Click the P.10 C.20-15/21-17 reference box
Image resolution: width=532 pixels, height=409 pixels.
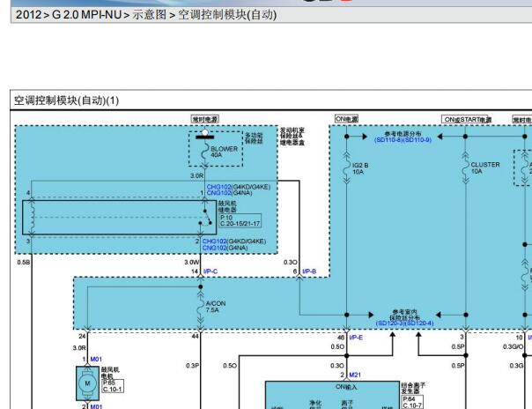click(240, 220)
